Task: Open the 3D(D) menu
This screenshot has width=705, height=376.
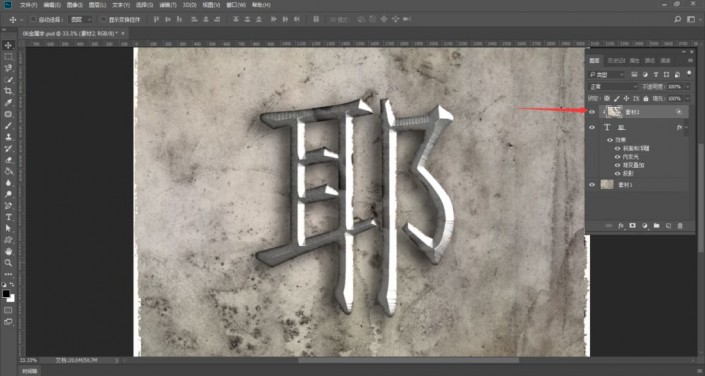Action: click(189, 5)
